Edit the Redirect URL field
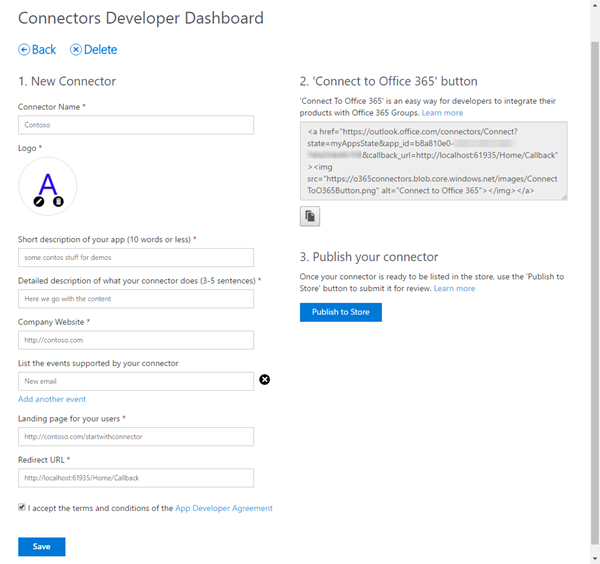This screenshot has width=600, height=564. click(x=136, y=478)
